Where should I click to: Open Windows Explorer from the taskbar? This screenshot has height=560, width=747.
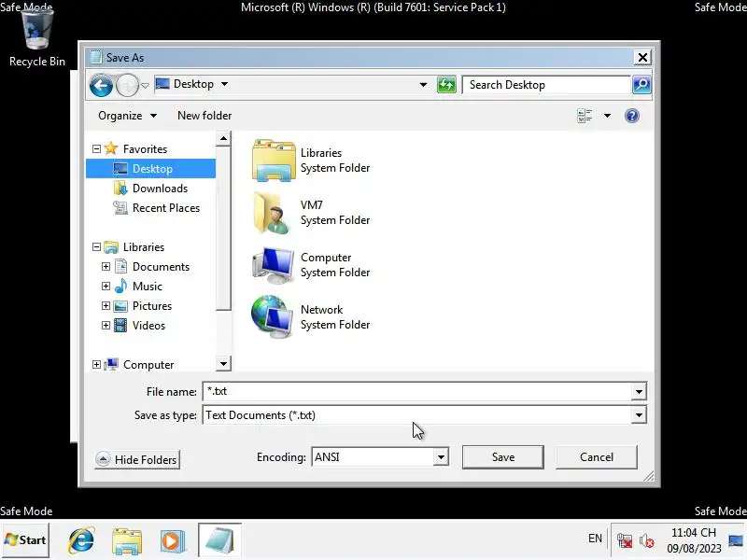coord(127,541)
